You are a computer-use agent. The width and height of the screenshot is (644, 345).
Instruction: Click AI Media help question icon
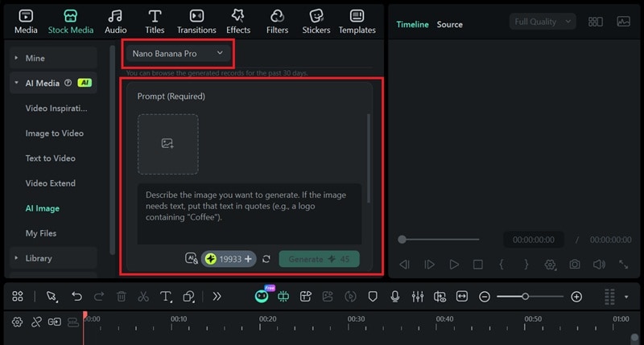tap(68, 83)
